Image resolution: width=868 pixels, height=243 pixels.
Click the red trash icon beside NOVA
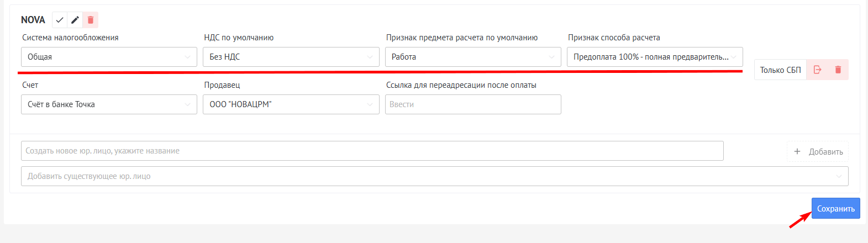tap(91, 20)
